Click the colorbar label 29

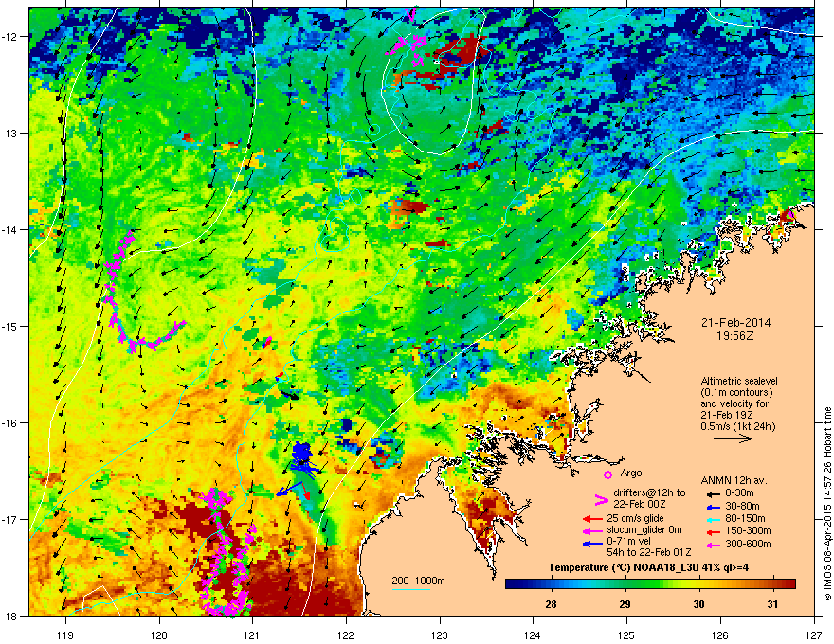click(x=625, y=604)
